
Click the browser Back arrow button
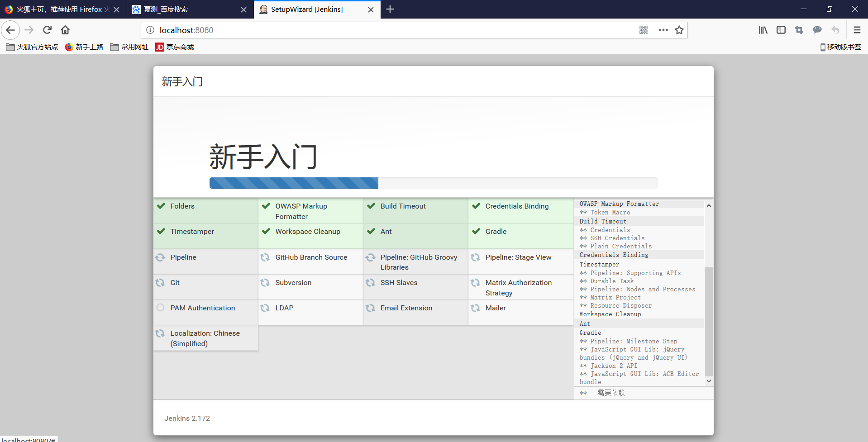(10, 30)
